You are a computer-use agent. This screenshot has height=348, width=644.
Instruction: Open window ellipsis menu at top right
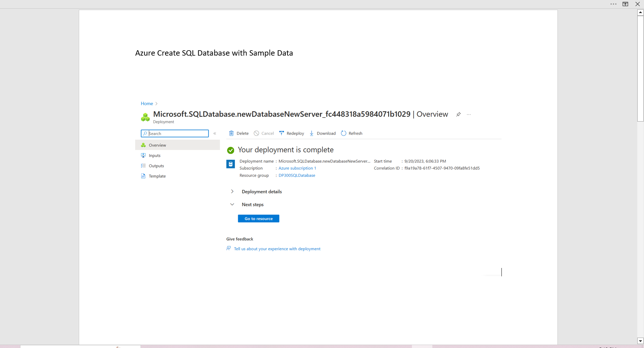click(x=613, y=4)
